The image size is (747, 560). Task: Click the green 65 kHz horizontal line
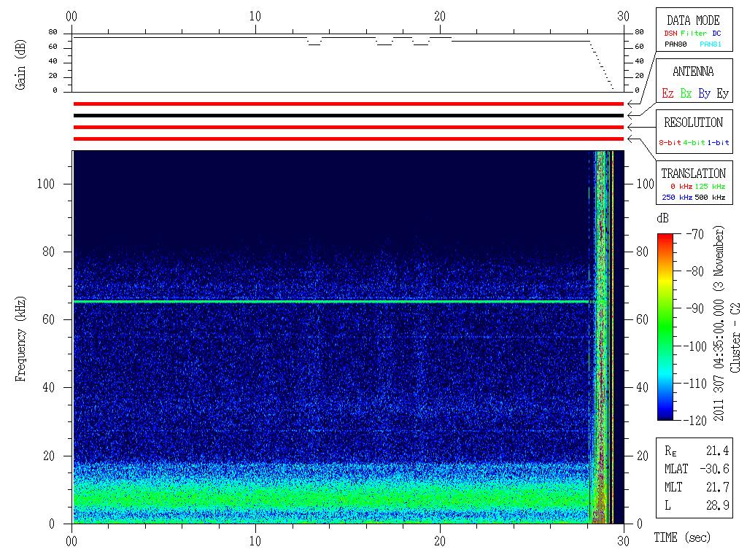point(328,301)
